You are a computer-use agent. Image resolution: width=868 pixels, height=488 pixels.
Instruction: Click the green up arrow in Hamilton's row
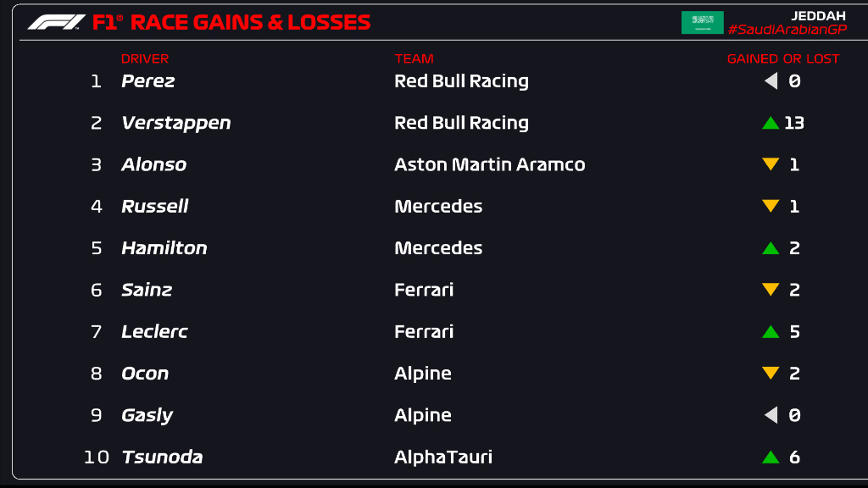point(770,248)
